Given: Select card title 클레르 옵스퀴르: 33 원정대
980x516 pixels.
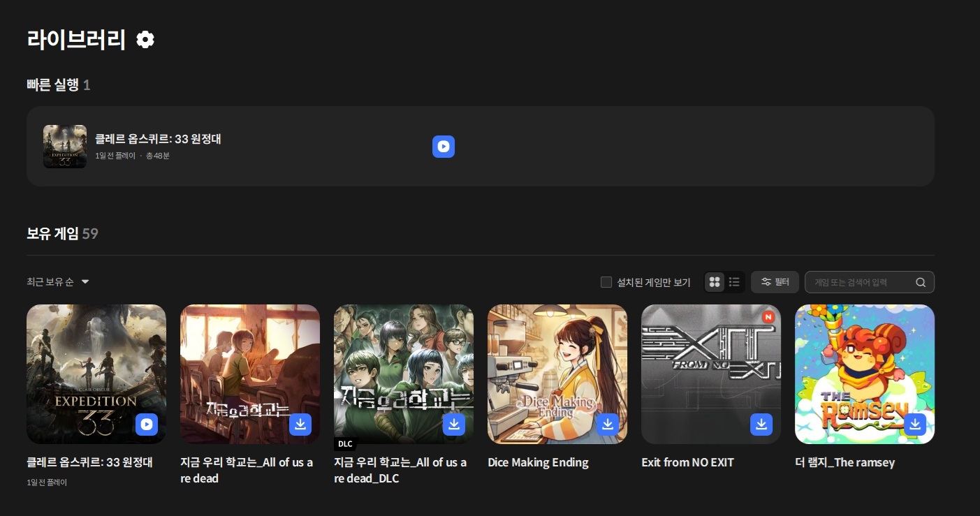Looking at the screenshot, I should pos(89,462).
